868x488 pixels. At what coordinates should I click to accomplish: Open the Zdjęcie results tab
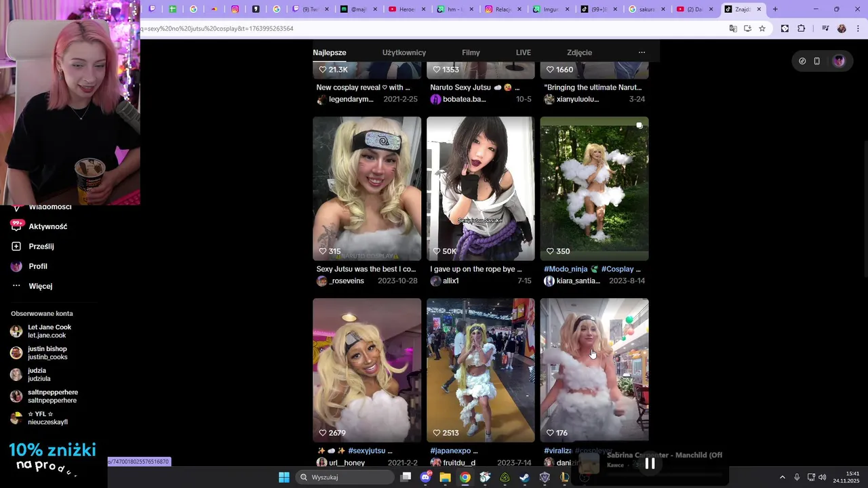click(x=579, y=52)
